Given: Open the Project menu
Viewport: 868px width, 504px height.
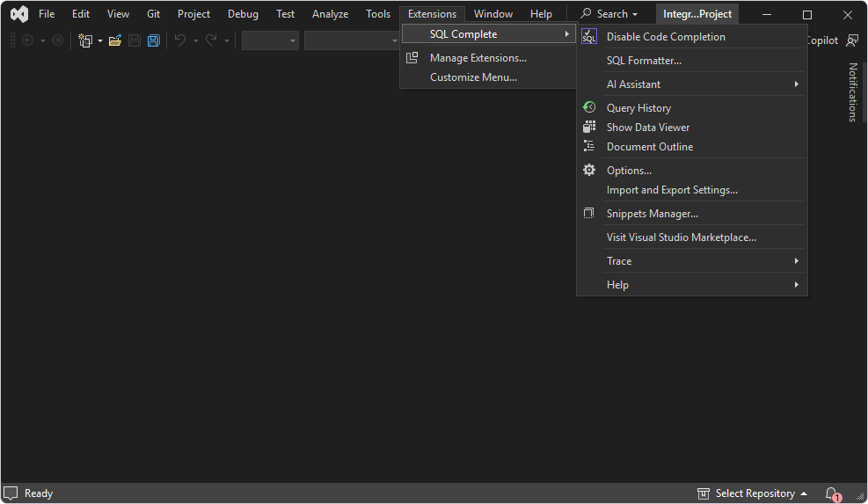Looking at the screenshot, I should [x=193, y=14].
